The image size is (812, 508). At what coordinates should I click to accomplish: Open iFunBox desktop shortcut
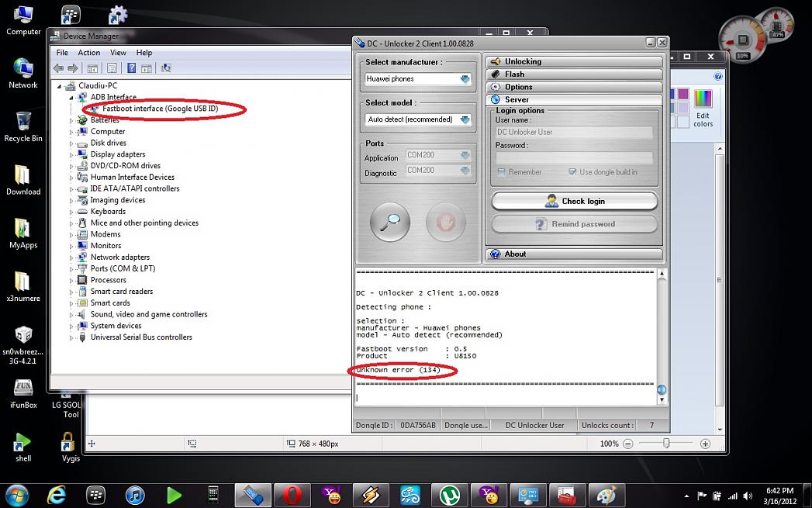[23, 391]
